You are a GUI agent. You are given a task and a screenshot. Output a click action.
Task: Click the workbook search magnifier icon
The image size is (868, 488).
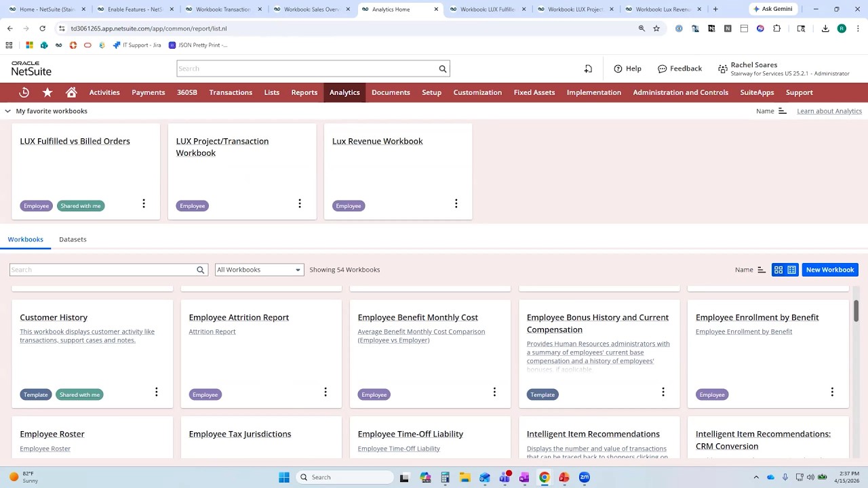point(201,270)
